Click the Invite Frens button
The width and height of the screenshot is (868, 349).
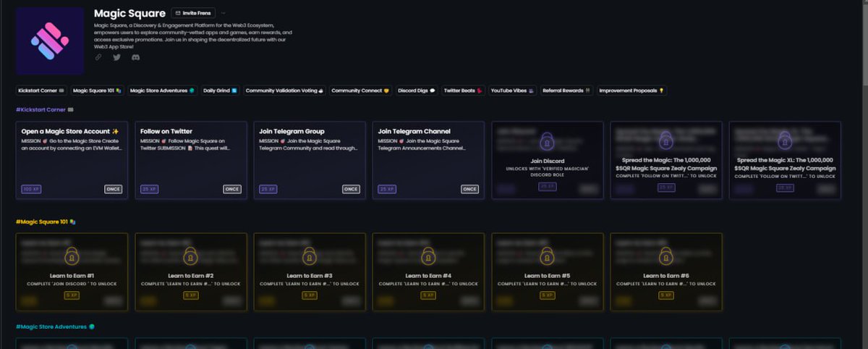coord(192,13)
